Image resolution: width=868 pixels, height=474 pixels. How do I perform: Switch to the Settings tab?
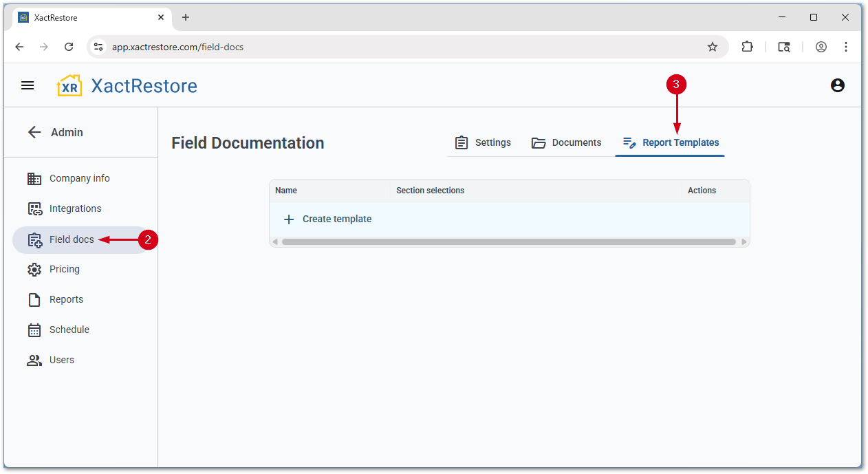coord(483,142)
